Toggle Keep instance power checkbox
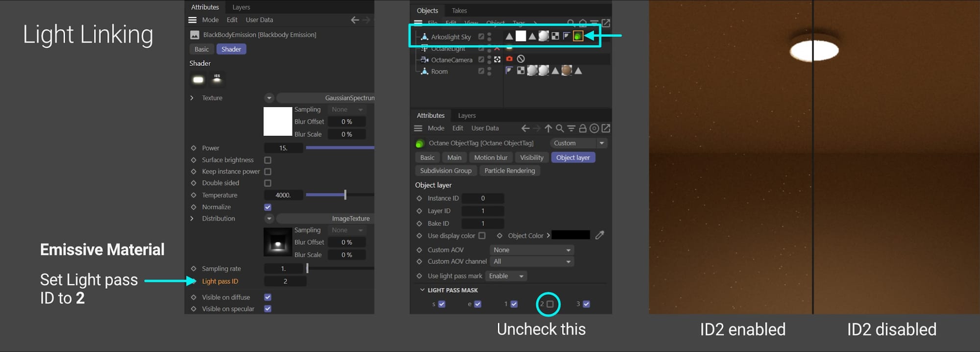980x352 pixels. pos(268,172)
